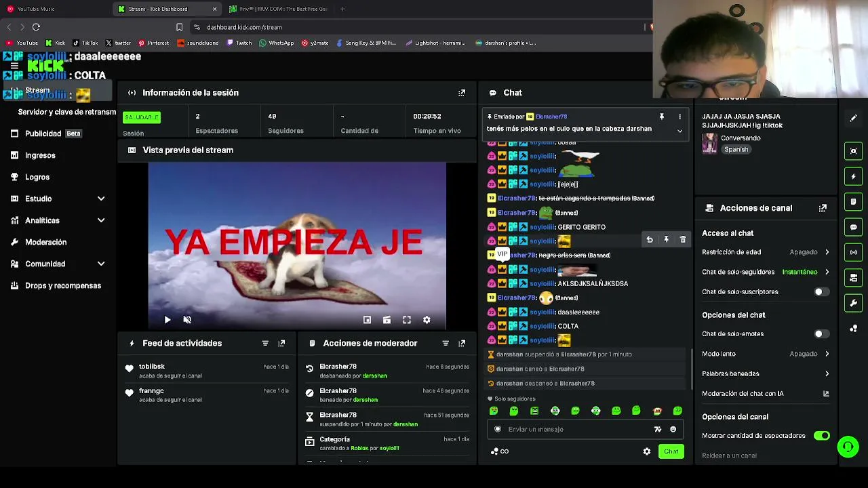Image resolution: width=868 pixels, height=488 pixels.
Task: Open pinned message options menu
Action: pyautogui.click(x=679, y=117)
